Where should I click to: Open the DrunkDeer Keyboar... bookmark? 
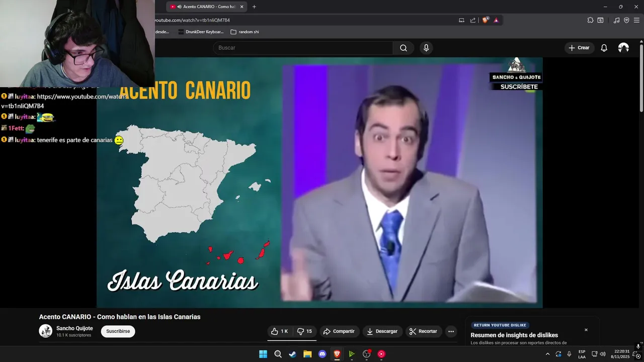pyautogui.click(x=201, y=32)
